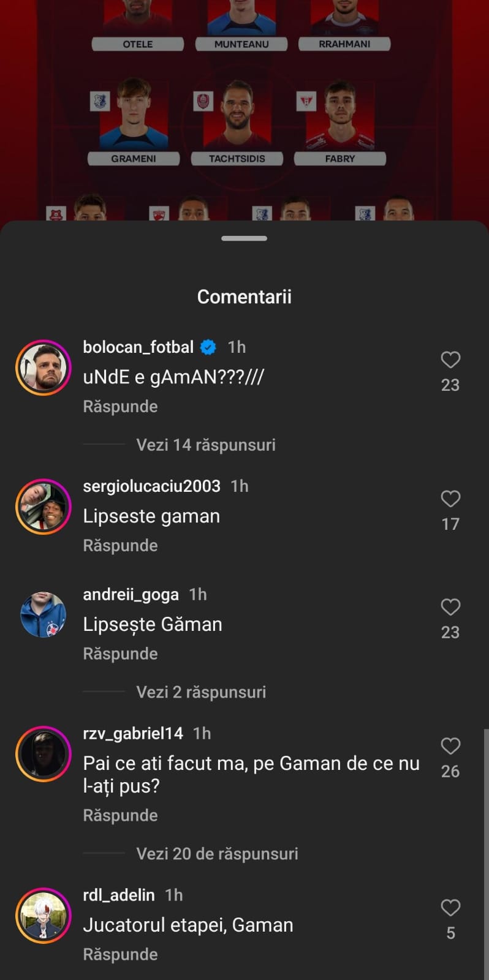Tap the blue verified badge next to bolocan_fotbal
Image resolution: width=489 pixels, height=980 pixels.
tap(208, 347)
